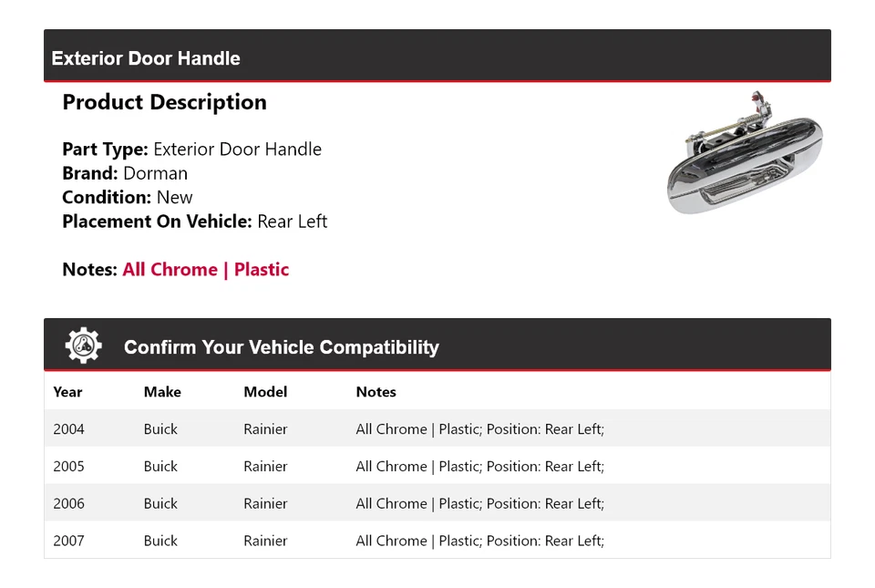Click the Condition: New line
875x588 pixels.
tap(128, 198)
